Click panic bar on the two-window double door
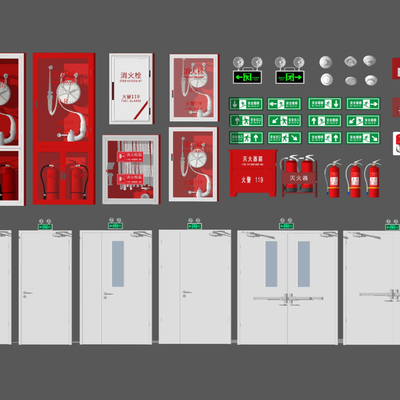400x400 pixels. (288, 298)
